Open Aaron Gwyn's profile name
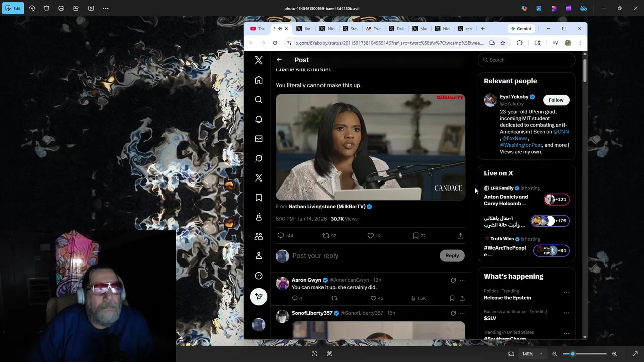Viewport: 644px width, 362px height. pos(306,280)
